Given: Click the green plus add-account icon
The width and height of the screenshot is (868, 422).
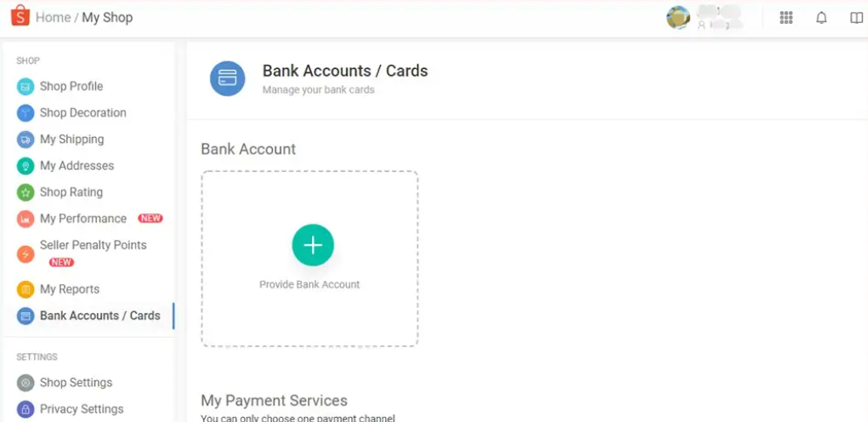Looking at the screenshot, I should (x=313, y=246).
